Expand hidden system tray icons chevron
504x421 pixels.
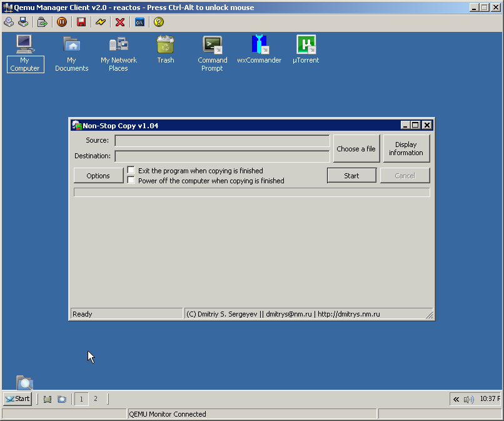[x=456, y=399]
